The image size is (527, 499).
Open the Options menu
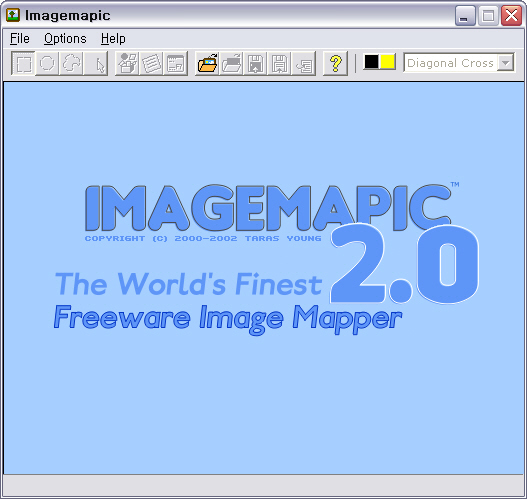(x=65, y=39)
